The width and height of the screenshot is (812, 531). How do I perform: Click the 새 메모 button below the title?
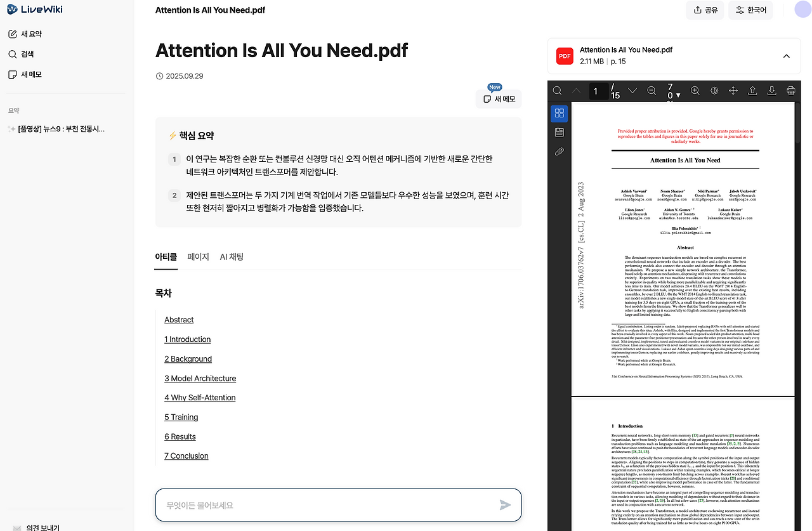[x=499, y=99]
